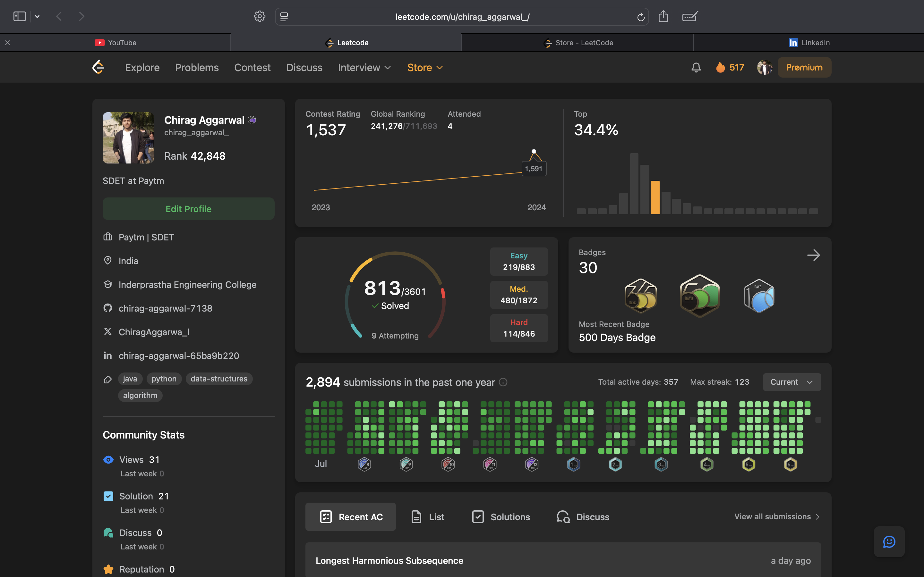Open Longest Harmonious Subsequence submission
924x577 pixels.
[389, 561]
